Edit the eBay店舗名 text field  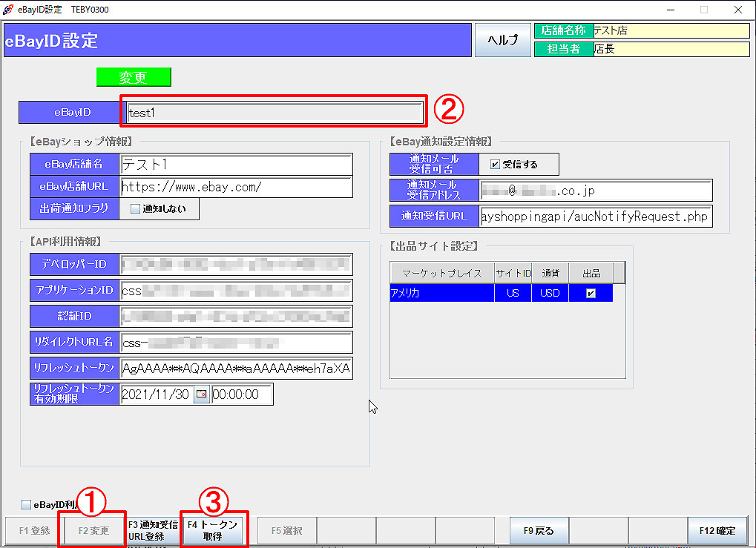pyautogui.click(x=236, y=165)
